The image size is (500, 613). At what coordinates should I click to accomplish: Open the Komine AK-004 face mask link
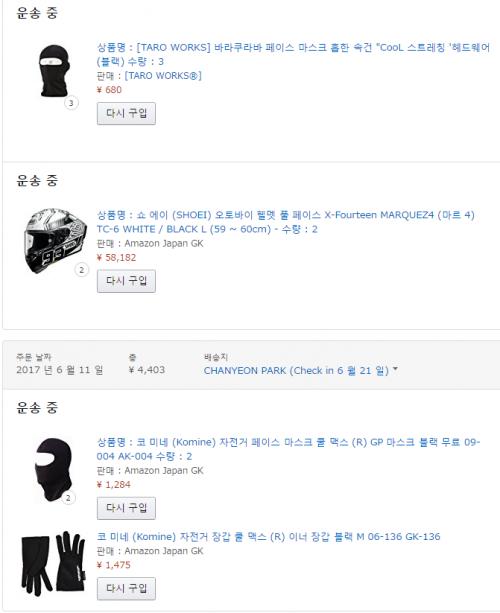coord(289,449)
